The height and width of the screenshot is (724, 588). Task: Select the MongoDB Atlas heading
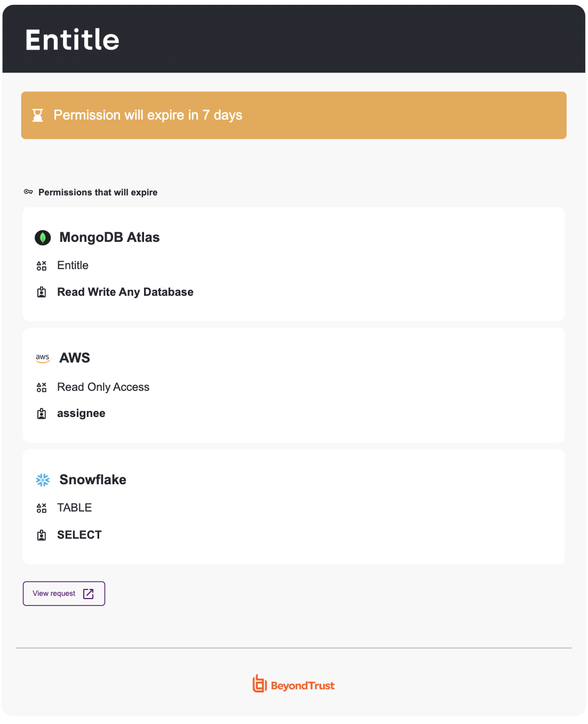(109, 238)
